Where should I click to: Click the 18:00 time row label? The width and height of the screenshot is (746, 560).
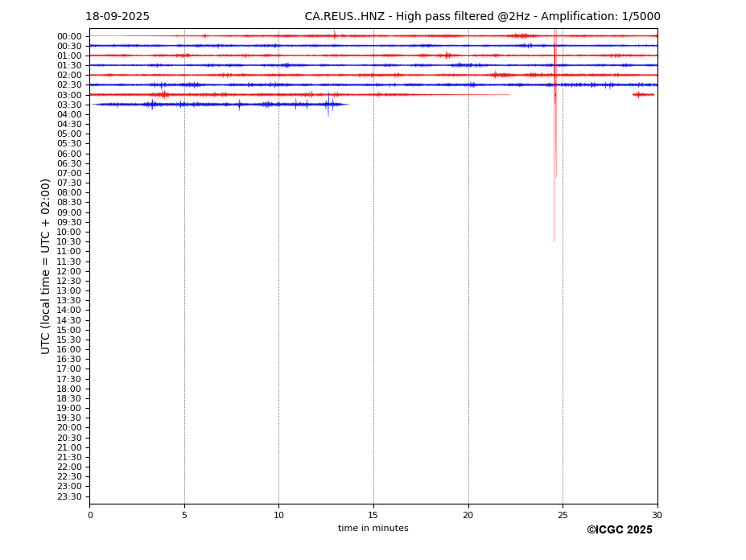(69, 389)
